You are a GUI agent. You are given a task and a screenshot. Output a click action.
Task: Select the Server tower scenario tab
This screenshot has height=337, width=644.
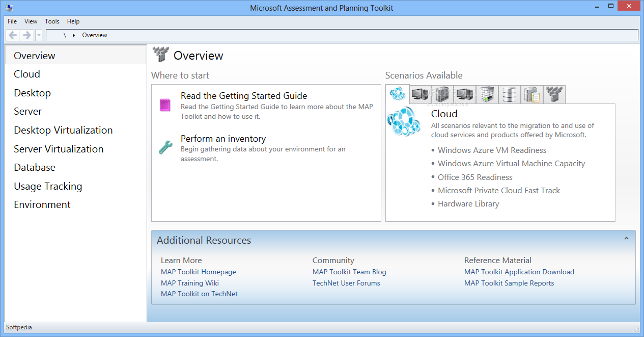[442, 94]
